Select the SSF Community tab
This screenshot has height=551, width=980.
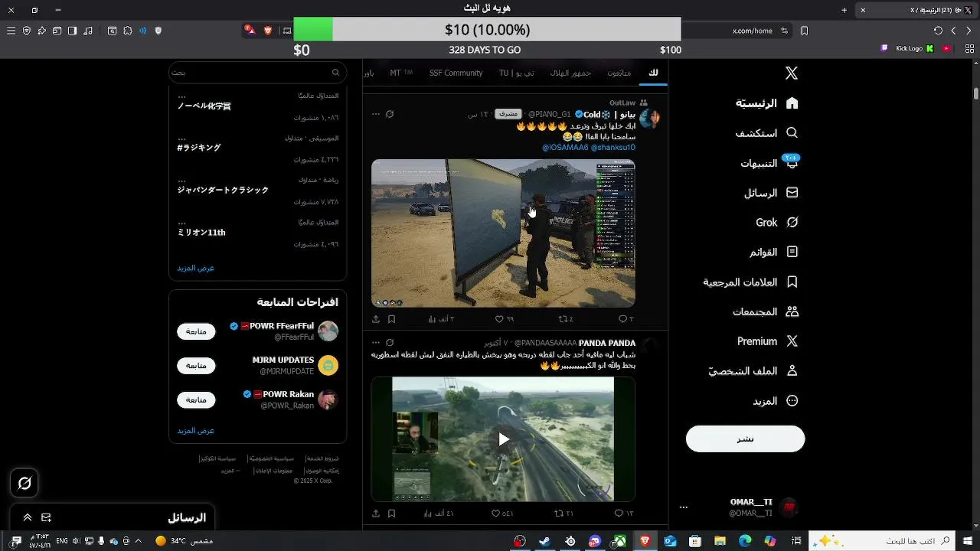point(456,73)
